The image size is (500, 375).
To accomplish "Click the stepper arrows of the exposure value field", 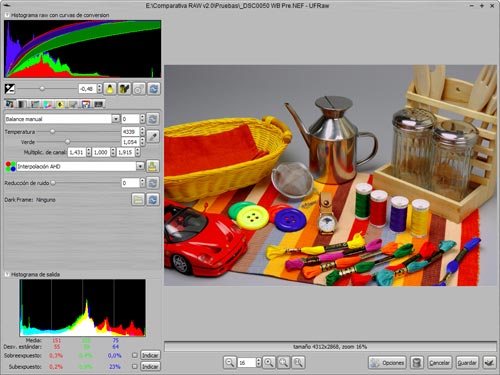I will [x=99, y=89].
